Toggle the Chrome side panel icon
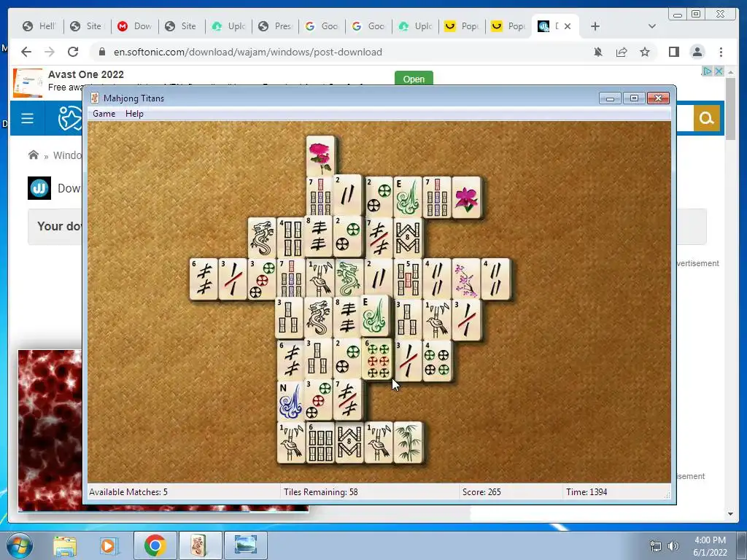The width and height of the screenshot is (747, 560). (x=673, y=52)
